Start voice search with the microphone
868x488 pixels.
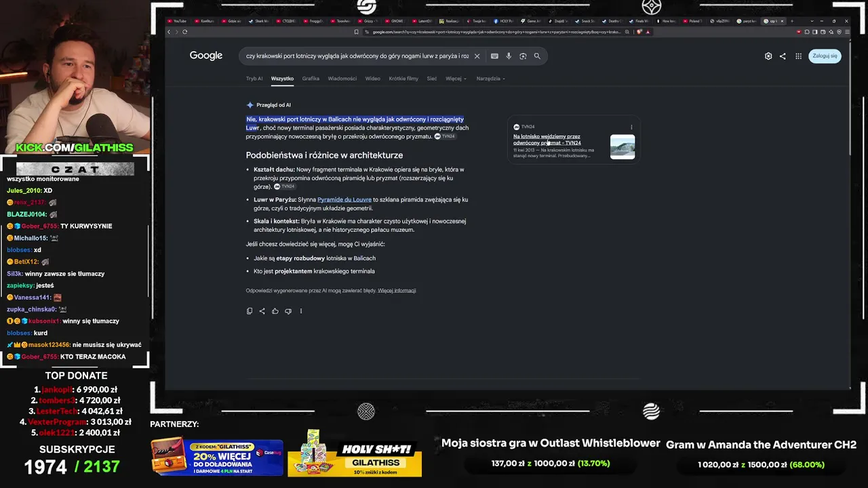[x=509, y=56]
